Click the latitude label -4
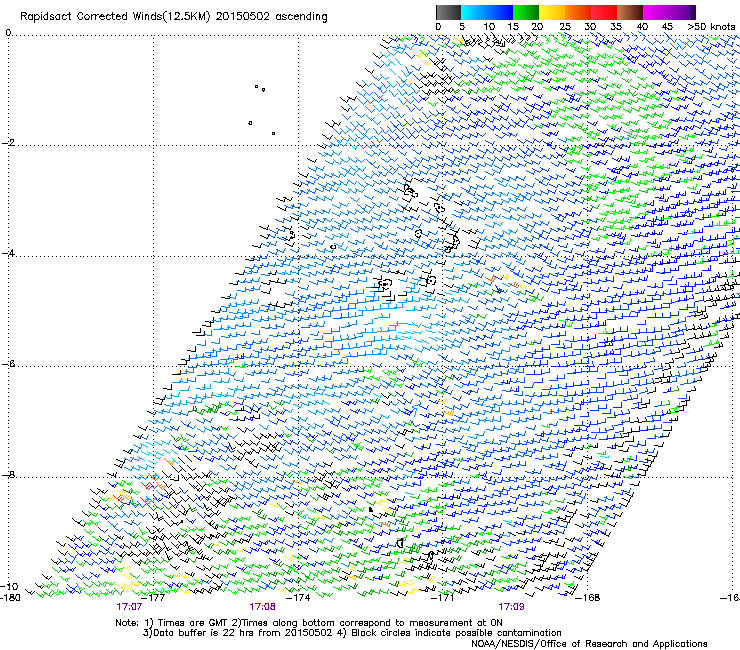The image size is (740, 650). click(x=8, y=253)
